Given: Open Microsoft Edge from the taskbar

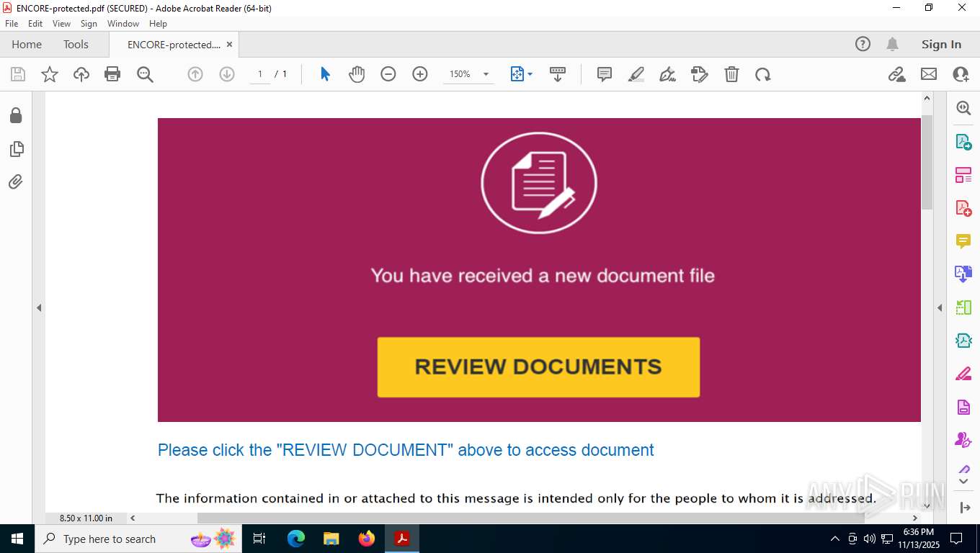Looking at the screenshot, I should (295, 539).
